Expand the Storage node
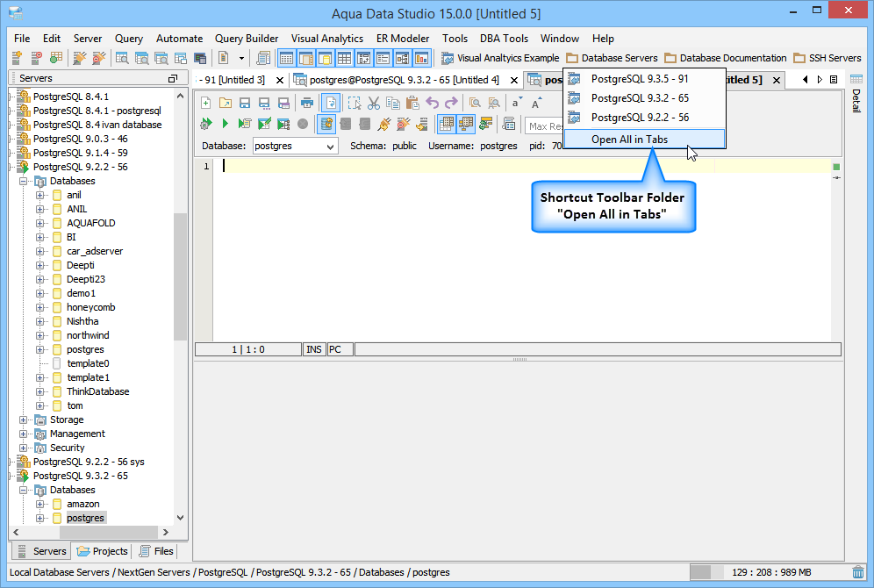This screenshot has width=874, height=588. (x=24, y=419)
